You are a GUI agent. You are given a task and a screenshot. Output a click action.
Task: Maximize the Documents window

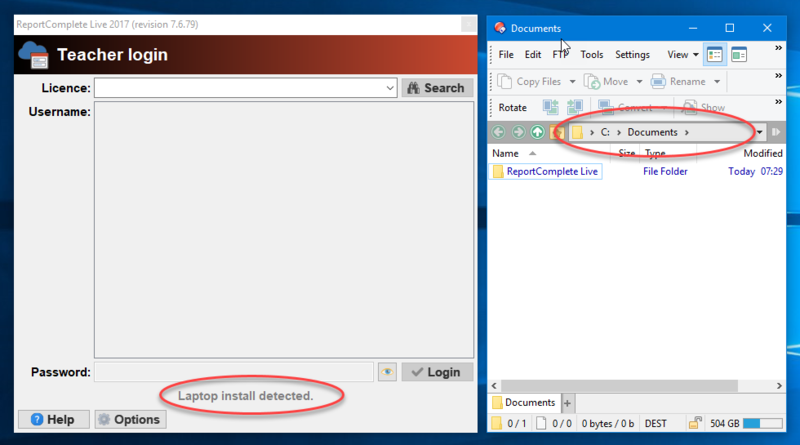pyautogui.click(x=730, y=28)
